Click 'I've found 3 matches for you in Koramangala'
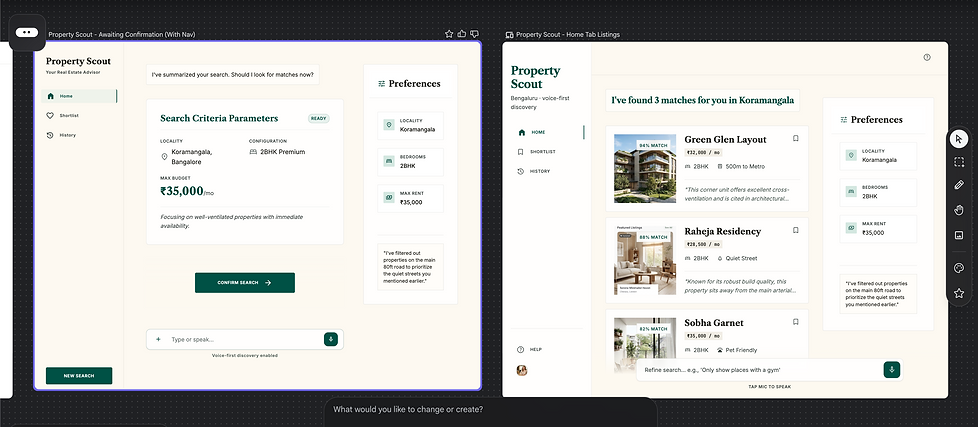Screen dimensions: 978x427 pos(702,100)
